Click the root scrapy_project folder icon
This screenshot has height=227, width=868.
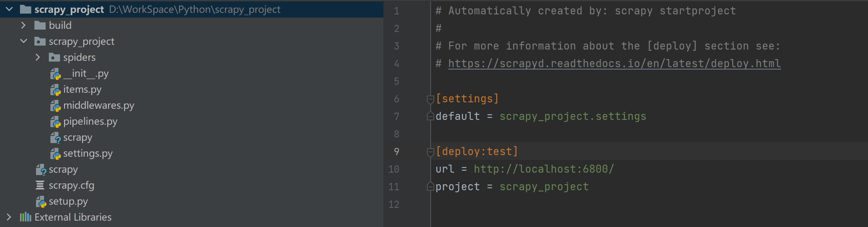pyautogui.click(x=26, y=9)
